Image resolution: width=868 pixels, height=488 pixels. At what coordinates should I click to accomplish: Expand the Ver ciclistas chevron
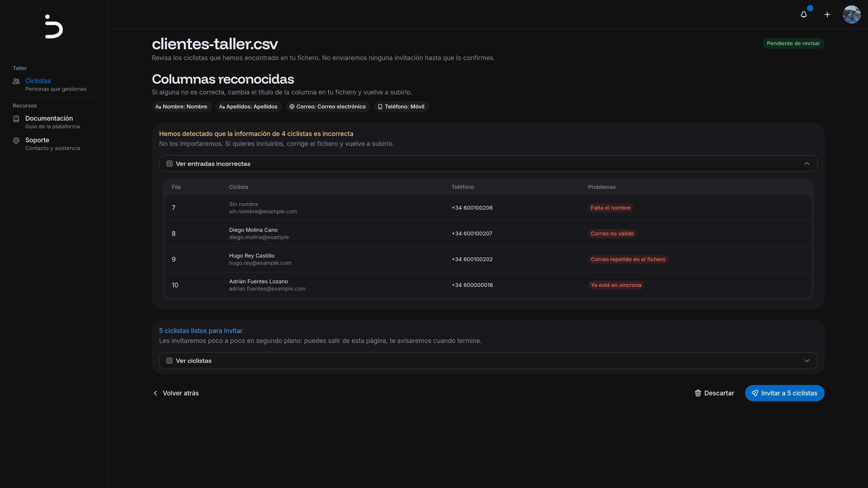pyautogui.click(x=807, y=361)
